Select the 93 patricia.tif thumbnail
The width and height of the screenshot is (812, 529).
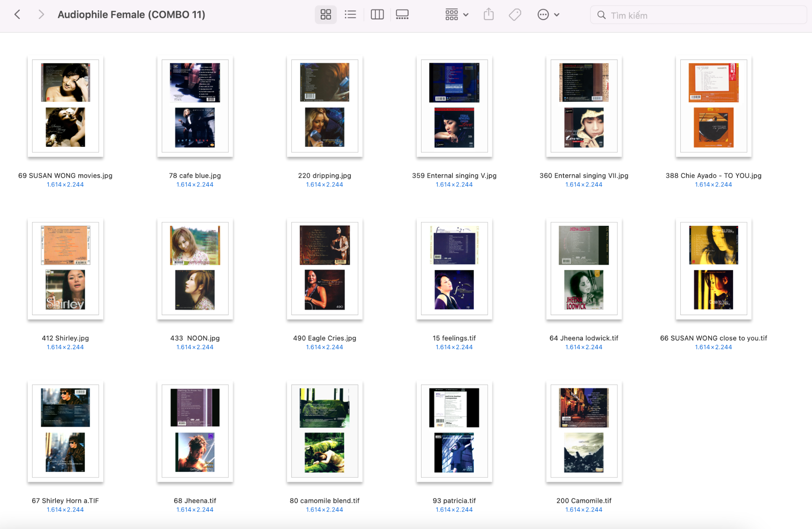pyautogui.click(x=454, y=431)
